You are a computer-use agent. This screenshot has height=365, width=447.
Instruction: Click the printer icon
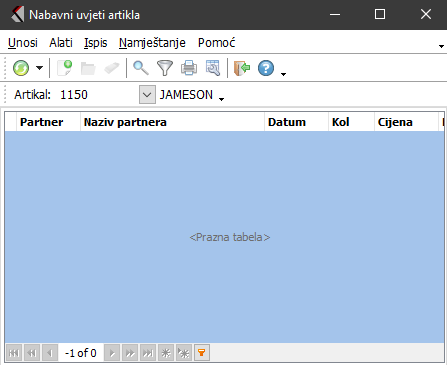(x=189, y=68)
